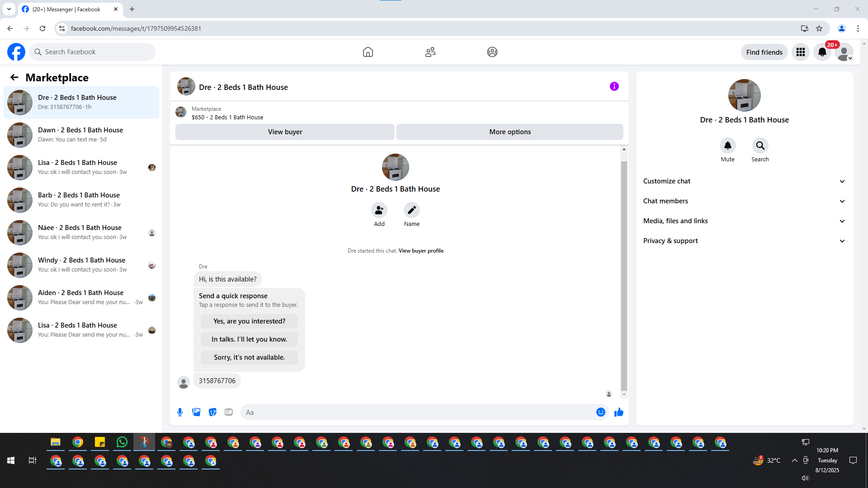868x488 pixels.
Task: Go to the Facebook Home tab
Action: coord(368,52)
